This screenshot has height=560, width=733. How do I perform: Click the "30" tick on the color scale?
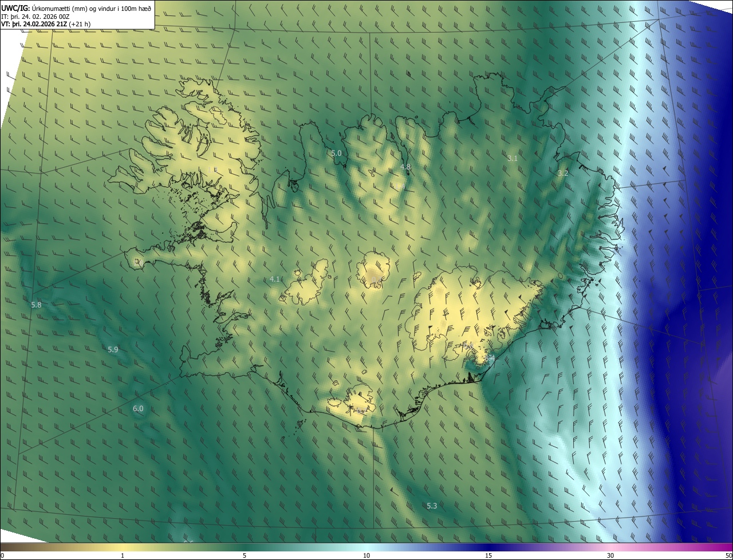point(610,555)
